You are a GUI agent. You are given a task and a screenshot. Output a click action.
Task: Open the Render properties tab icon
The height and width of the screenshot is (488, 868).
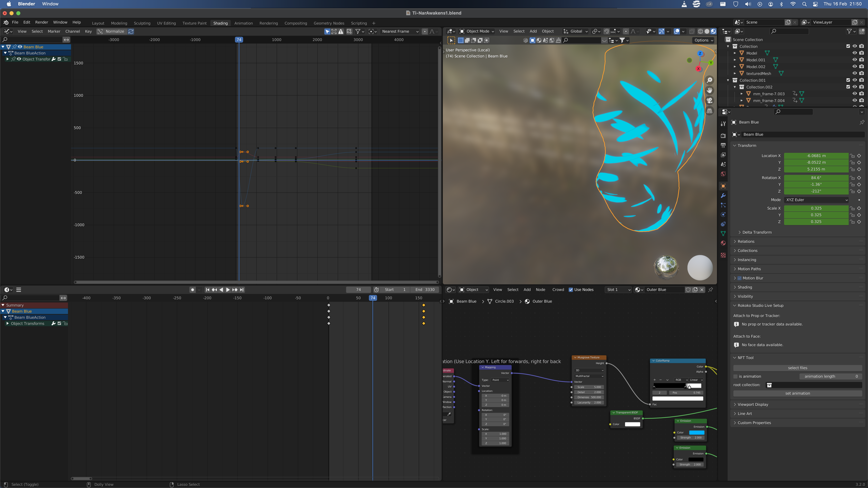pyautogui.click(x=723, y=135)
